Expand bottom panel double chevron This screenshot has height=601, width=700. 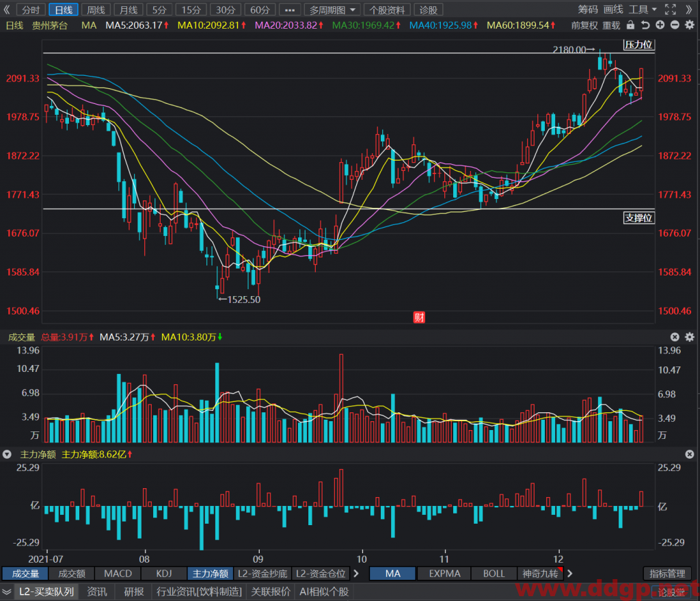[x=7, y=591]
